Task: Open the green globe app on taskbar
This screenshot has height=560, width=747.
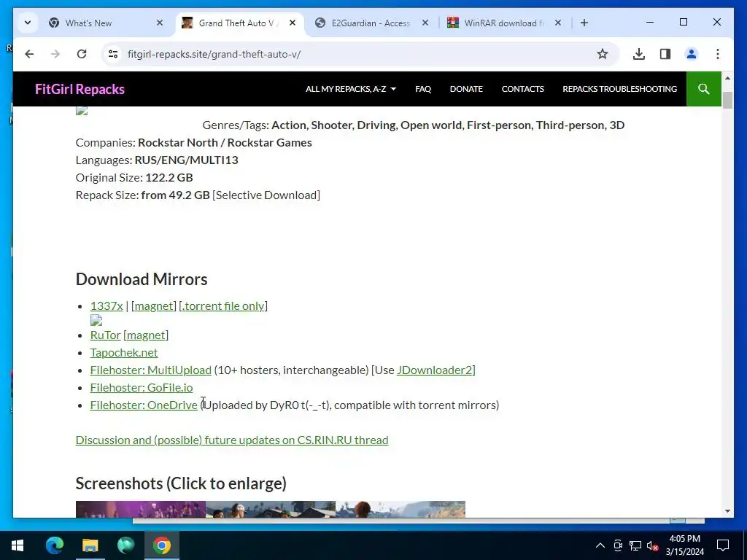Action: click(125, 545)
